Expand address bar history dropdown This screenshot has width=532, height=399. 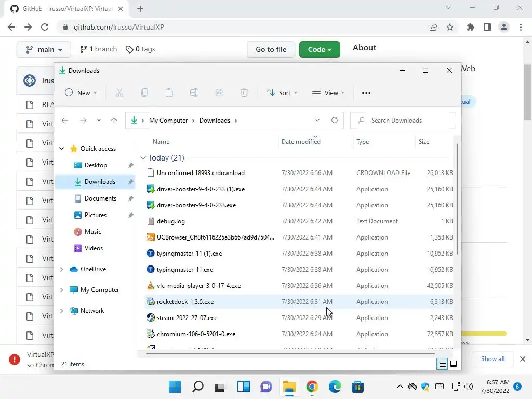(x=317, y=120)
